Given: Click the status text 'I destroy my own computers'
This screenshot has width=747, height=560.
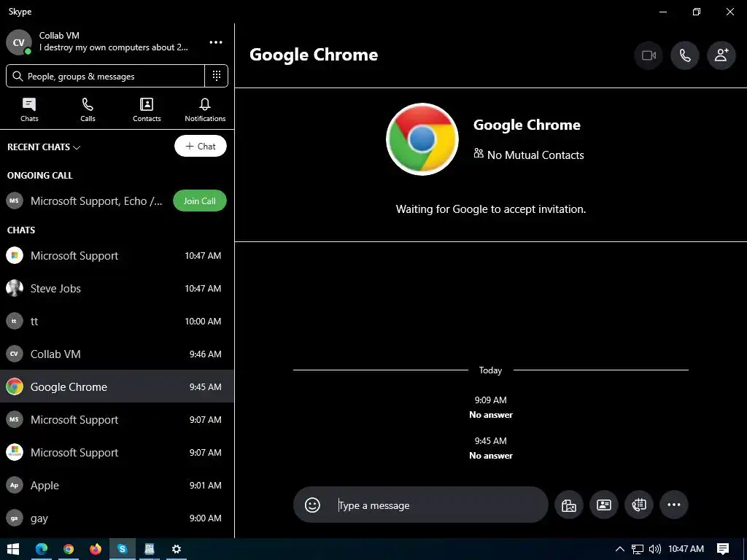Looking at the screenshot, I should click(x=113, y=47).
